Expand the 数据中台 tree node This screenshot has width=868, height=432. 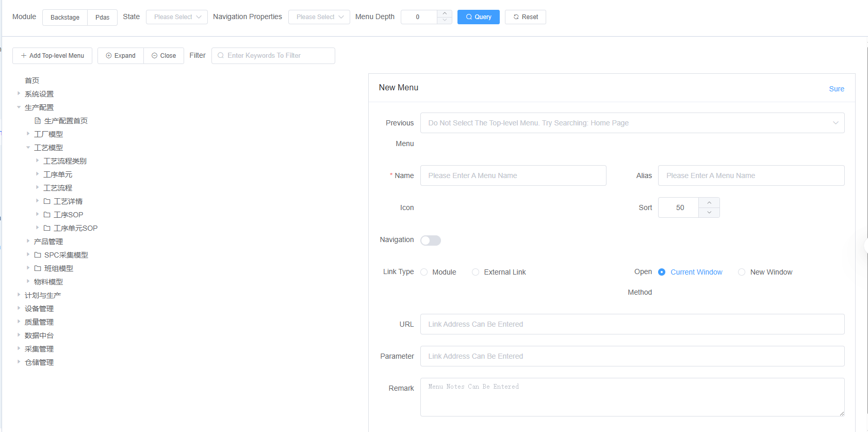[x=19, y=335]
